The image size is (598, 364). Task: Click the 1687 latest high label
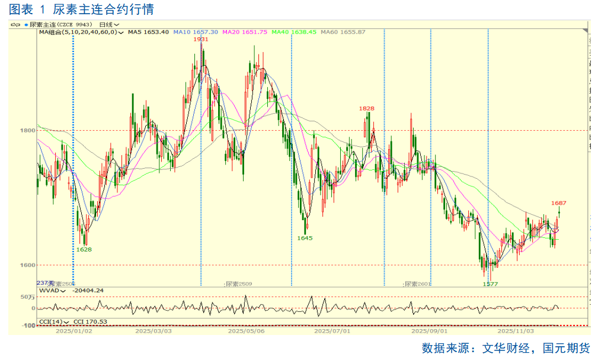coord(559,203)
